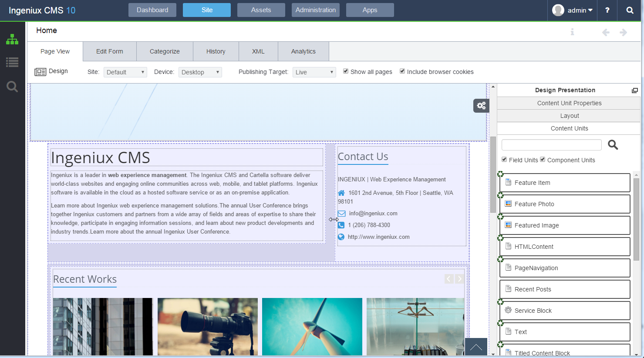Toggle the Show all pages checkbox
644x358 pixels.
coord(346,71)
